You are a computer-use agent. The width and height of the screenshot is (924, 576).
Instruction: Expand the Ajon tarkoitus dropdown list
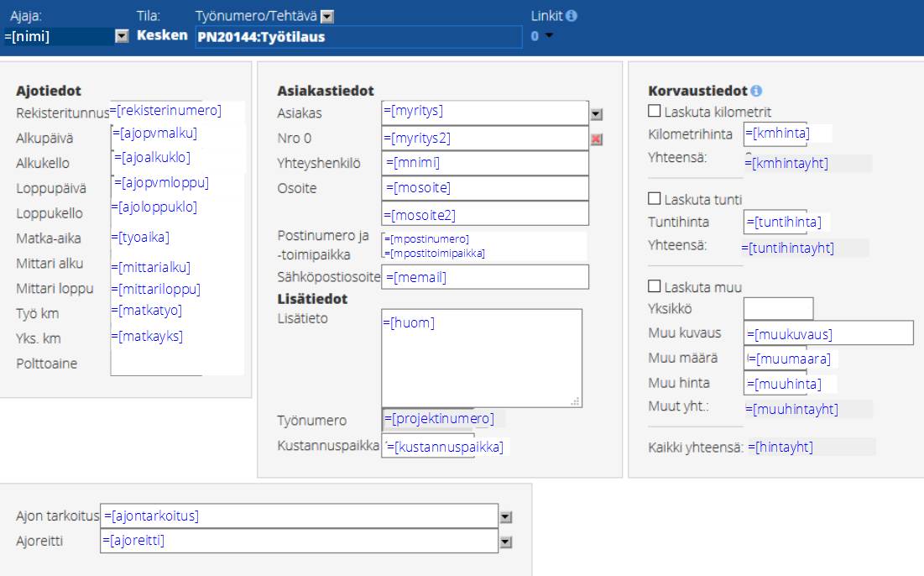tap(505, 516)
